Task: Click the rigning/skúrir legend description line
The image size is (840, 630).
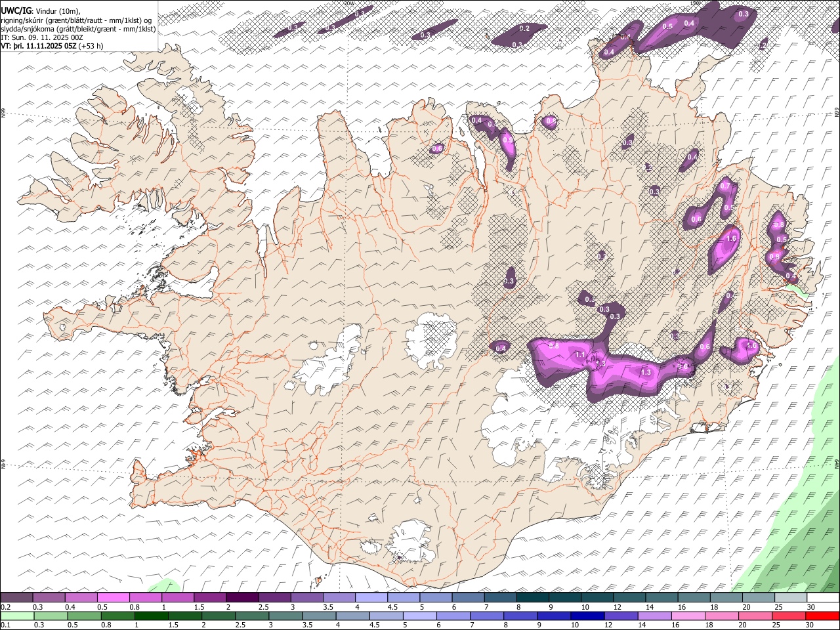Action: [76, 20]
